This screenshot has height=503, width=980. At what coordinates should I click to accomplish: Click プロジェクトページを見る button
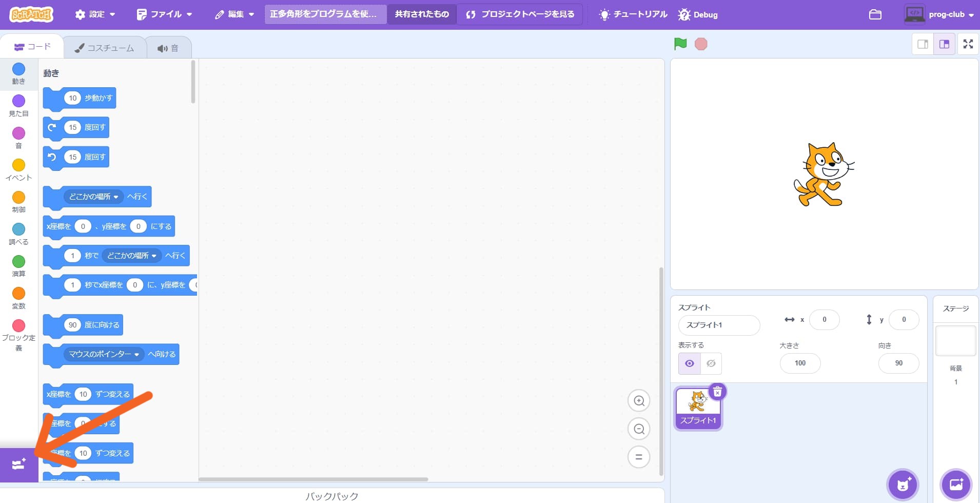(x=520, y=14)
